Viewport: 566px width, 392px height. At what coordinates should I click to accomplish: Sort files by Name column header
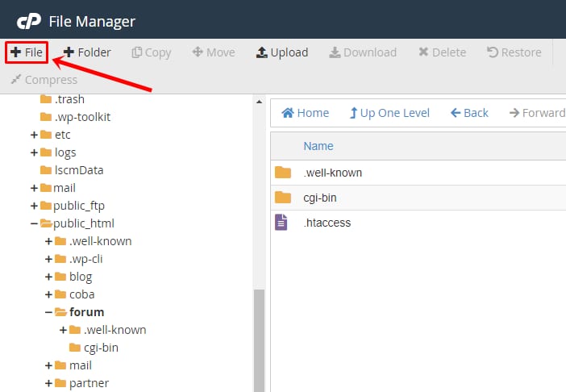click(x=318, y=146)
